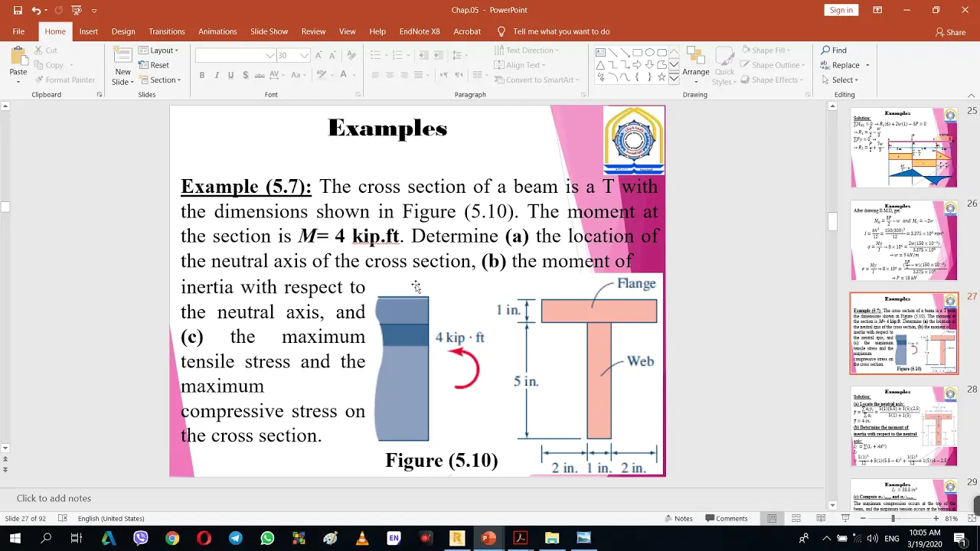Expand the font name dropdown
The height and width of the screenshot is (551, 980).
pyautogui.click(x=270, y=55)
